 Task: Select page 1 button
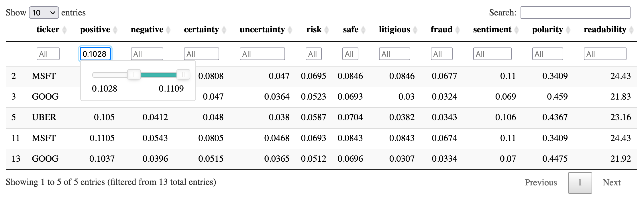point(580,183)
